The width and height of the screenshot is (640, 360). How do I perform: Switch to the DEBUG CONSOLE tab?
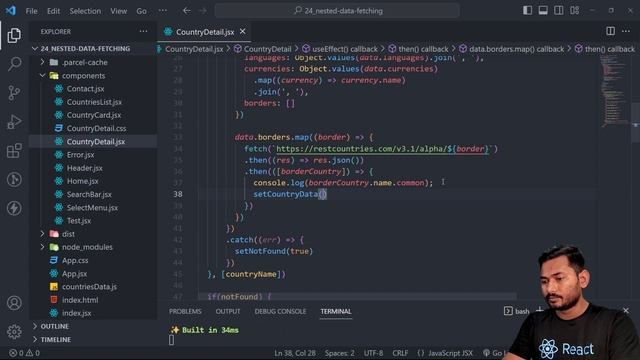[280, 311]
